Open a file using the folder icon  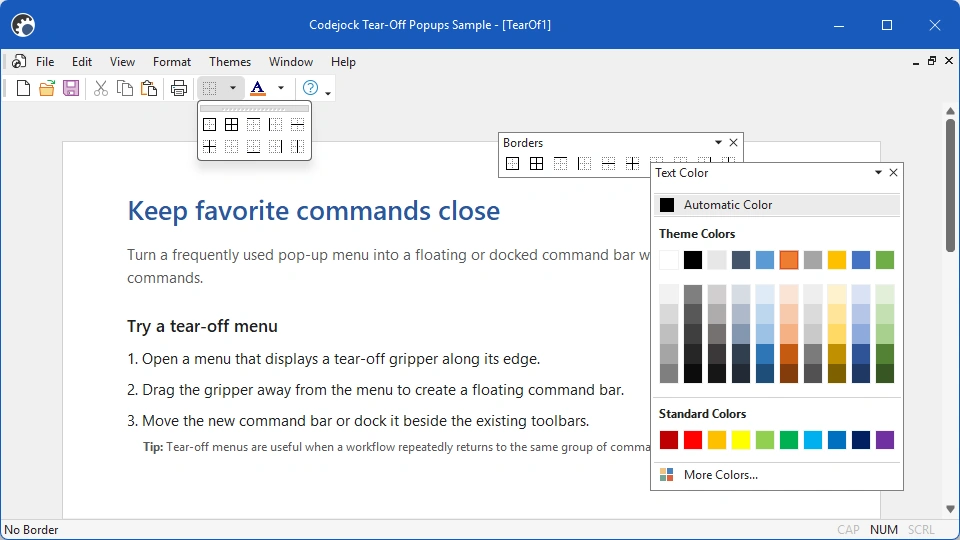click(x=47, y=88)
